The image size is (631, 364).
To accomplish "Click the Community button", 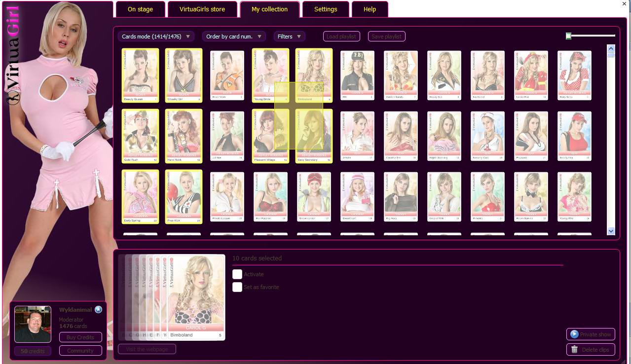I will pos(80,351).
